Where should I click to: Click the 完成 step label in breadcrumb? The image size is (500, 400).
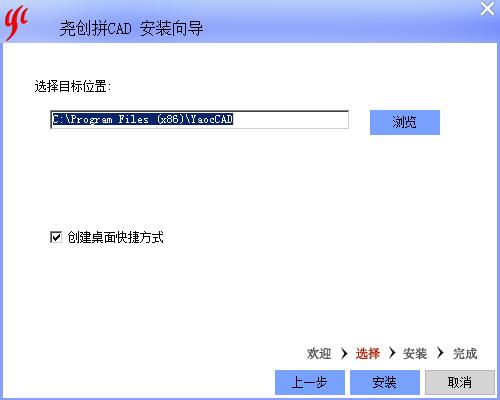pos(465,353)
